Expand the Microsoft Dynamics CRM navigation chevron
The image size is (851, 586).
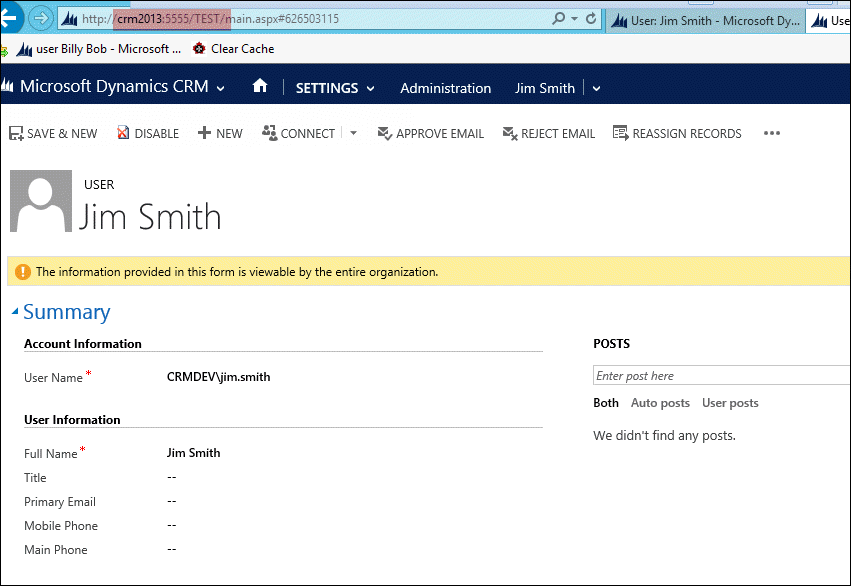(x=220, y=88)
